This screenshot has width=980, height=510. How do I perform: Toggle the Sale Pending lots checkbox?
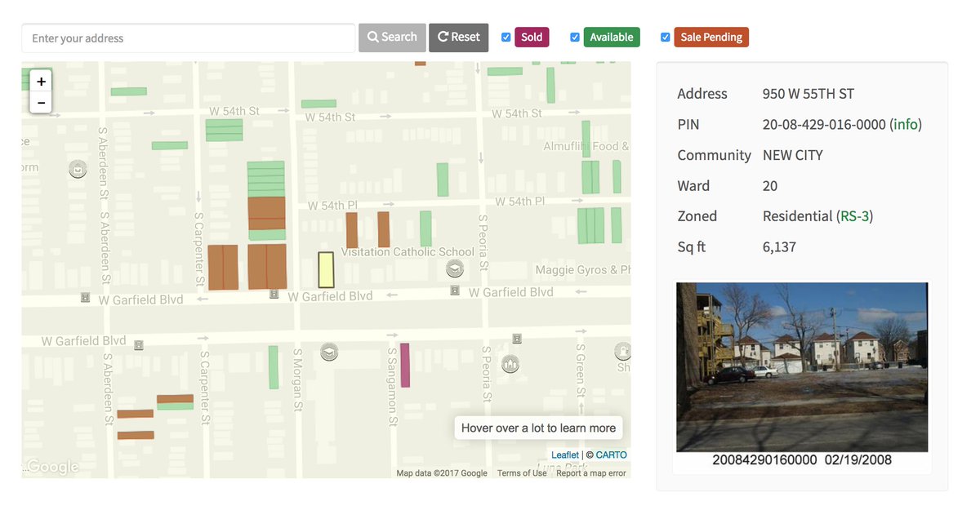point(666,38)
